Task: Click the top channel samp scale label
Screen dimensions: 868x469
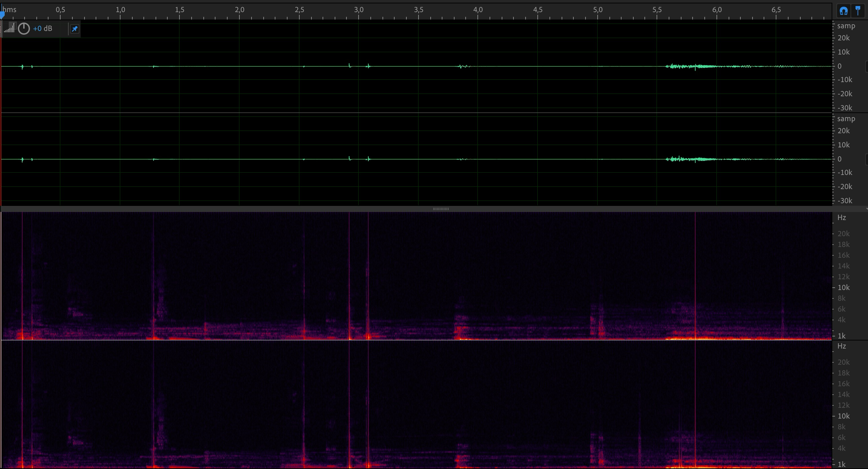Action: (x=846, y=26)
